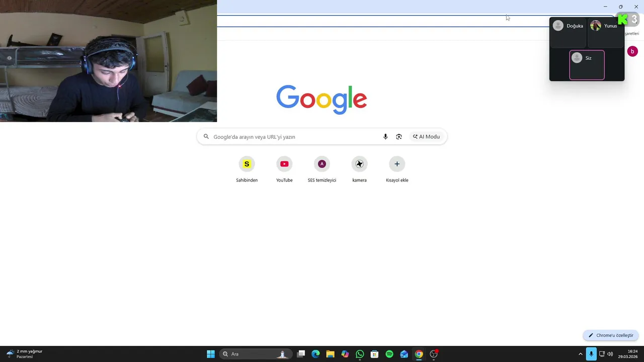Screen dimensions: 644x362
Task: Click the highlighted microphone tray icon
Action: (591, 354)
